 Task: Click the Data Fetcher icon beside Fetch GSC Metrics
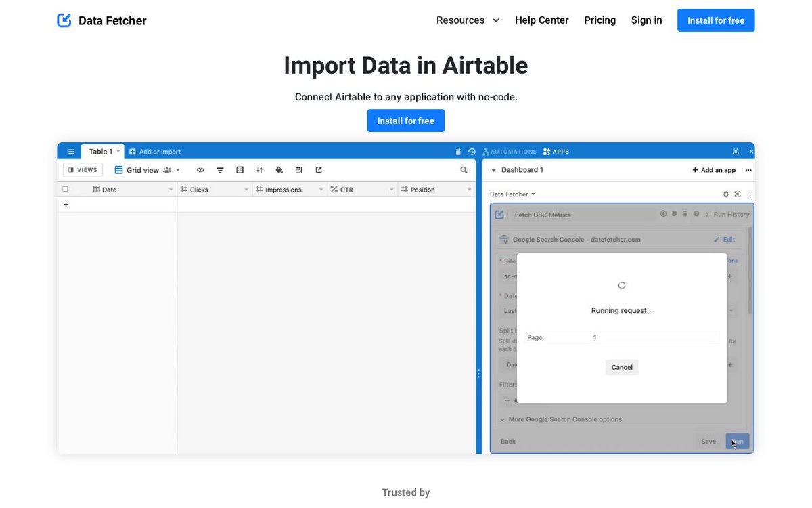[x=499, y=215]
